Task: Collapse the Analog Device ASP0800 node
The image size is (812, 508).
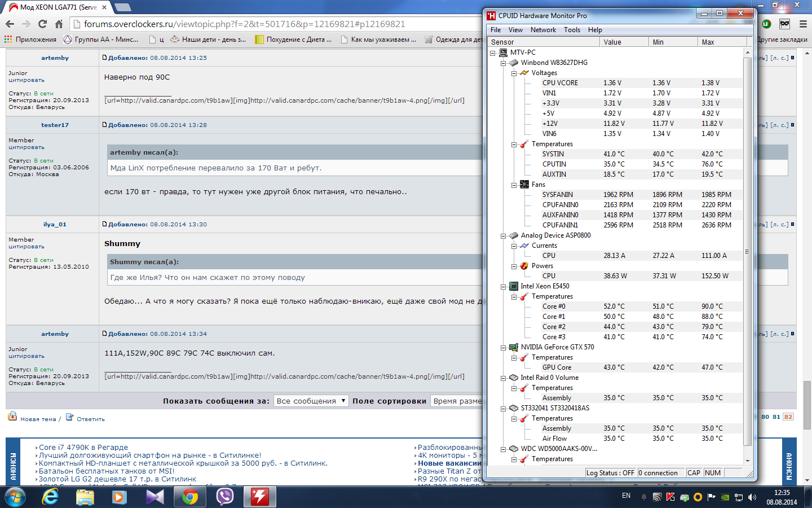Action: [x=504, y=236]
